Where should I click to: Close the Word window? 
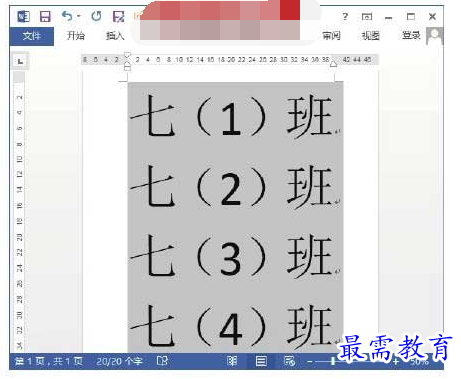coord(432,16)
